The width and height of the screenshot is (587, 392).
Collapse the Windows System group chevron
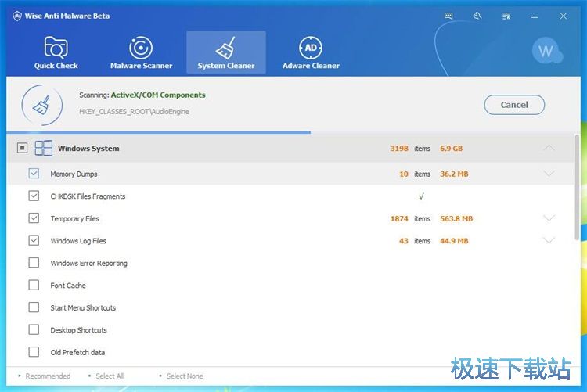point(549,148)
